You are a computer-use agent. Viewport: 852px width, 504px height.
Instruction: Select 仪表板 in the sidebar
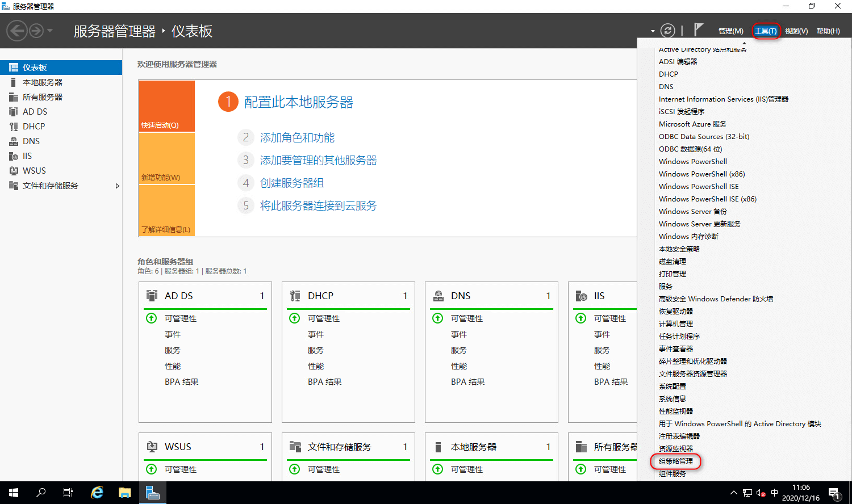click(x=61, y=68)
